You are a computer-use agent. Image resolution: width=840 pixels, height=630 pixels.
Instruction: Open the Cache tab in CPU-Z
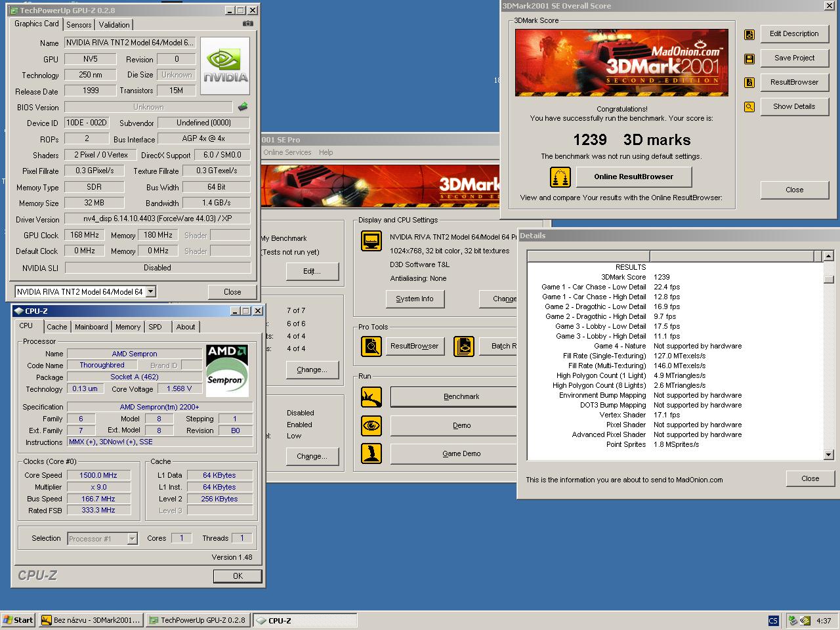click(56, 327)
